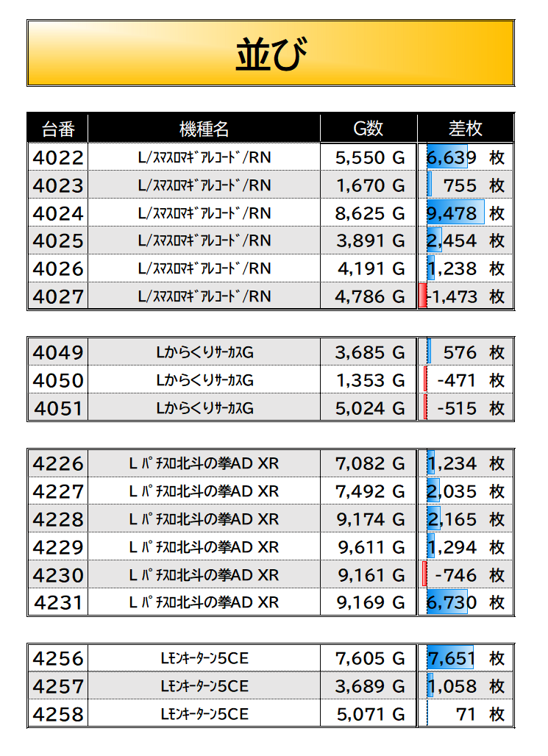Select the 3,689 G games cell

pos(369,686)
